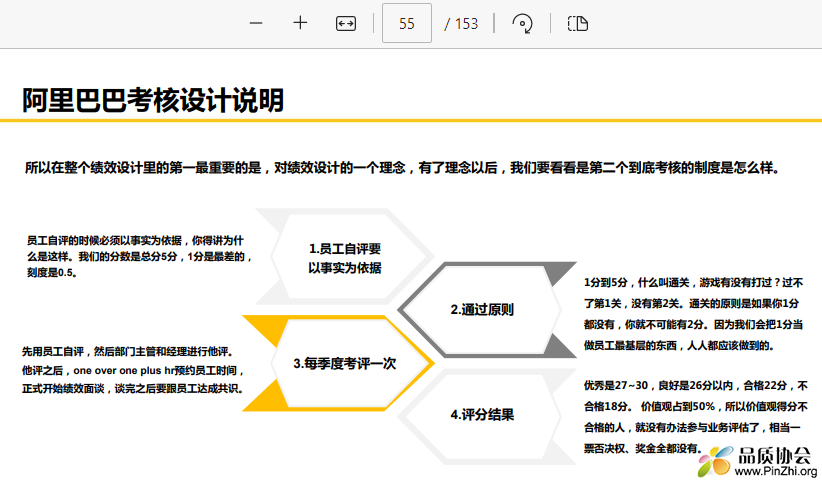The image size is (822, 483).
Task: Click the paragraph starting '1分到5分，什么叫通关'
Action: [693, 314]
